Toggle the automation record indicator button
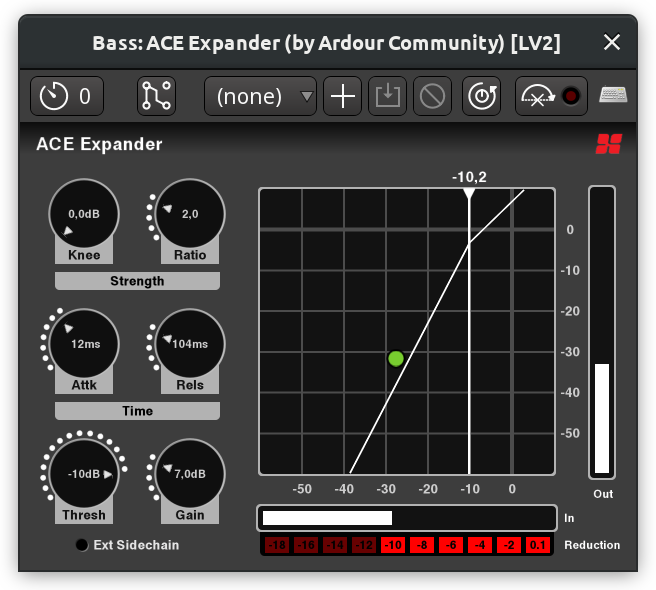This screenshot has height=590, width=656. 551,96
